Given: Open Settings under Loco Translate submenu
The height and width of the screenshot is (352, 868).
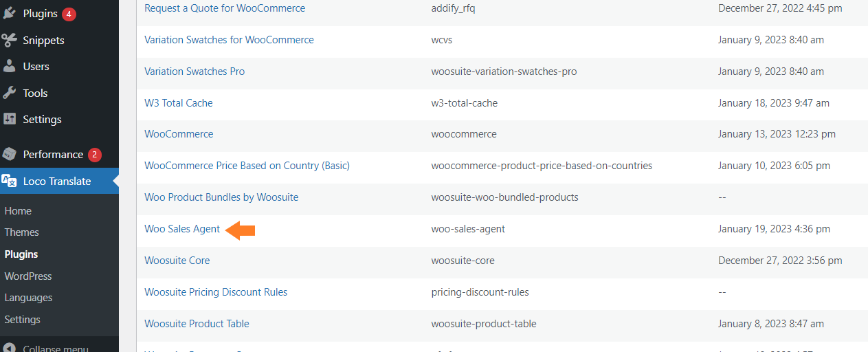Looking at the screenshot, I should tap(22, 320).
